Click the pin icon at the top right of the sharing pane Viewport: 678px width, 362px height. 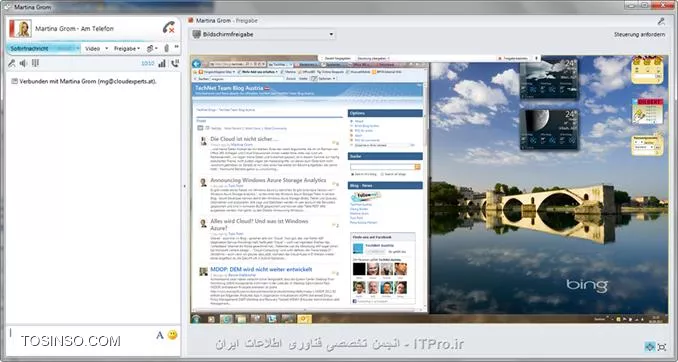pos(661,20)
